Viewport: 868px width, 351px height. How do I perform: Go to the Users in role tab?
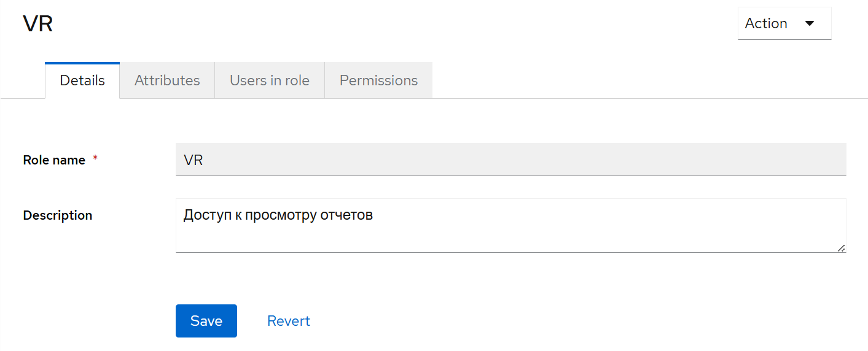(269, 80)
